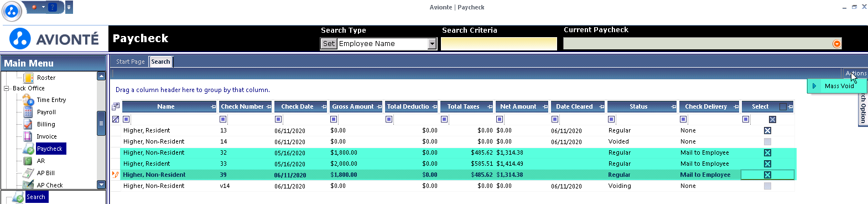Click the Roster icon in Main Menu
The width and height of the screenshot is (868, 204).
pos(28,78)
